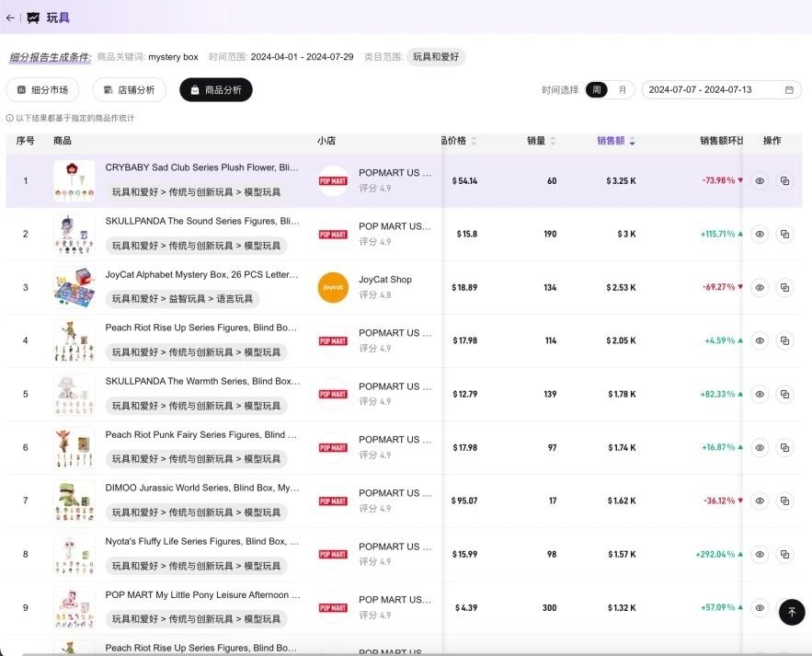Open the 玩具和爱好 category range tag
Screen dimensions: 812x656
click(436, 57)
